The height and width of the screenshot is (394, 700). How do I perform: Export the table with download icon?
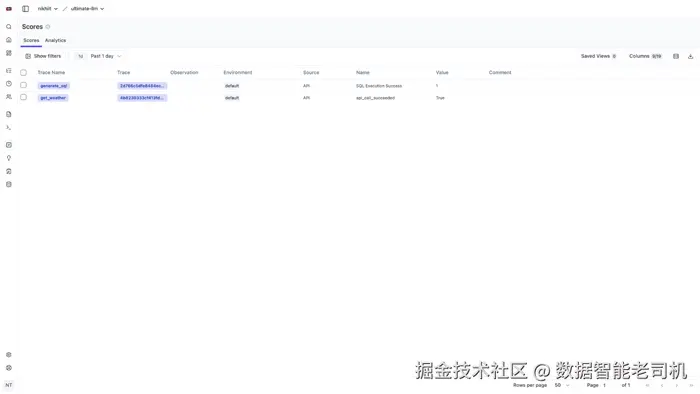pyautogui.click(x=690, y=56)
